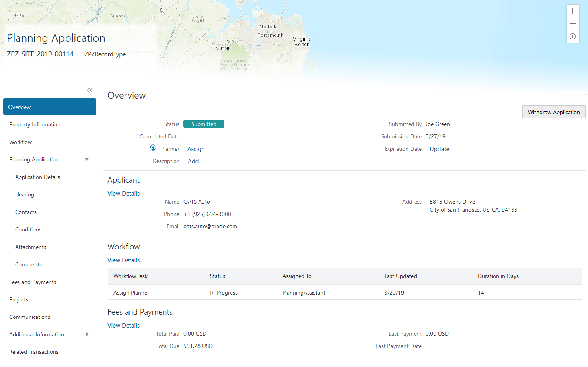The width and height of the screenshot is (588, 367).
Task: Zoom out on the map
Action: click(572, 23)
